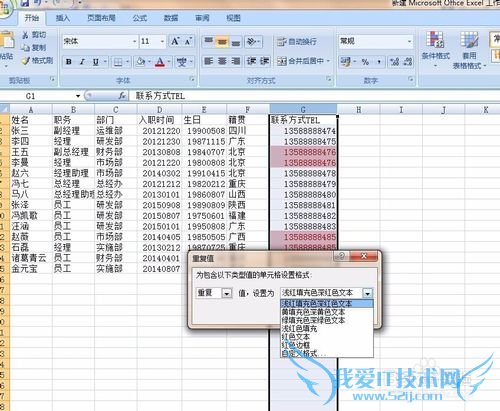The height and width of the screenshot is (411, 500).
Task: Open the 重复 value type dropdown
Action: (x=227, y=293)
